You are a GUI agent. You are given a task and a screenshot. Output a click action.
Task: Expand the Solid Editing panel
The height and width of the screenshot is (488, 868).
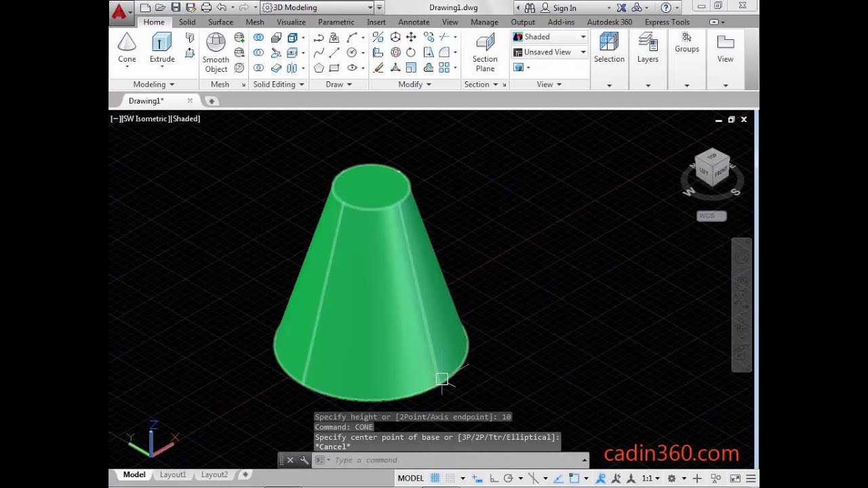coord(279,85)
